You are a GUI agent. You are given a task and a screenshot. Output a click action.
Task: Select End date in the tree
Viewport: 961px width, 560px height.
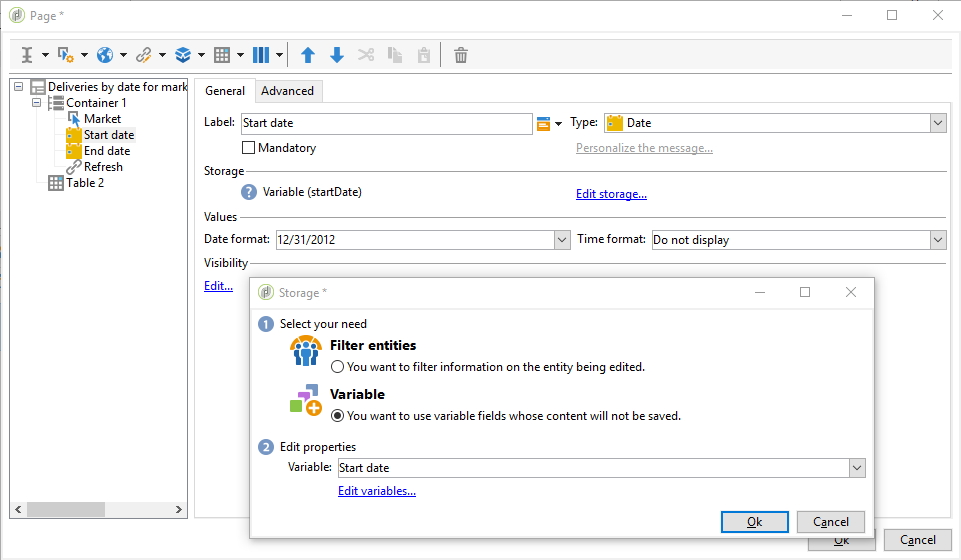[x=106, y=151]
